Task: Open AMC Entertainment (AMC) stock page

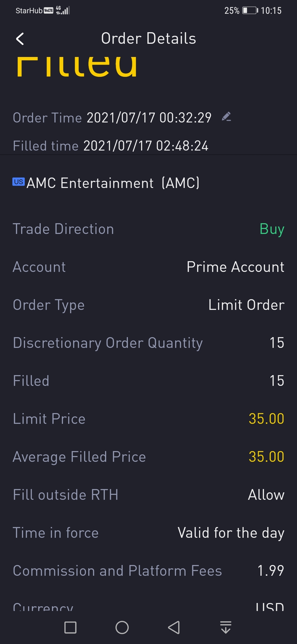Action: [x=113, y=183]
